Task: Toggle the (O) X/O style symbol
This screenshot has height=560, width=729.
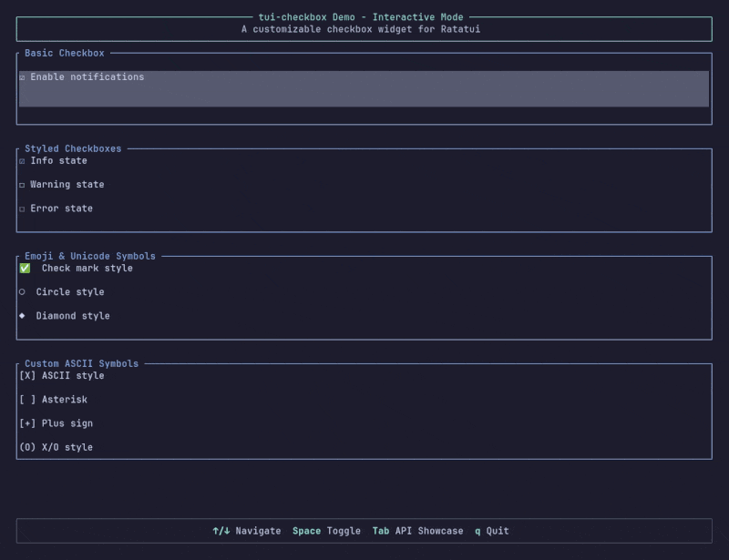Action: [27, 447]
